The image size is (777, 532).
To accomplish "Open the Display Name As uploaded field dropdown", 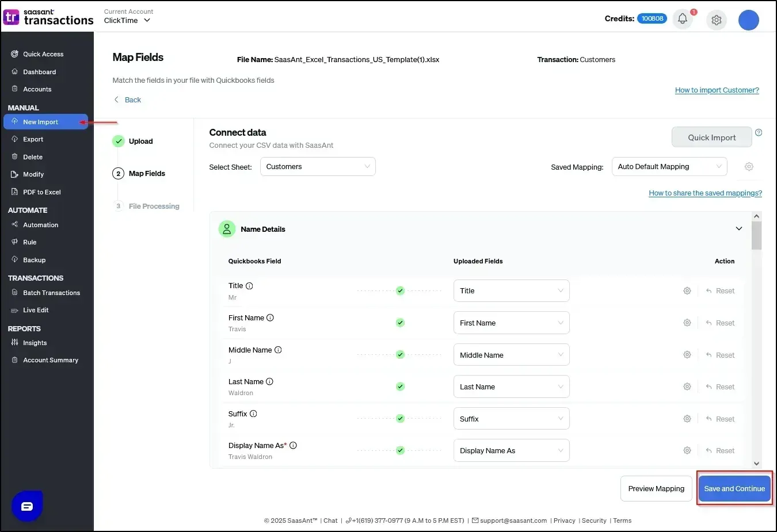I will click(512, 451).
